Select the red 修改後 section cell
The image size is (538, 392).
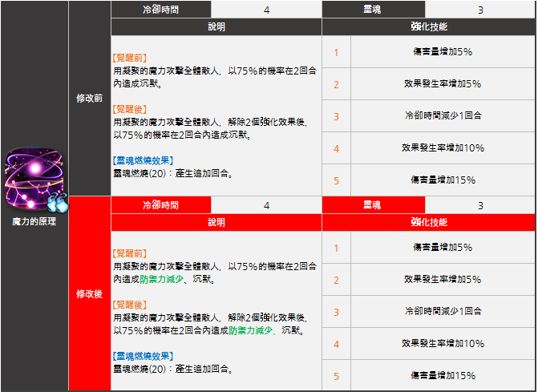point(89,293)
